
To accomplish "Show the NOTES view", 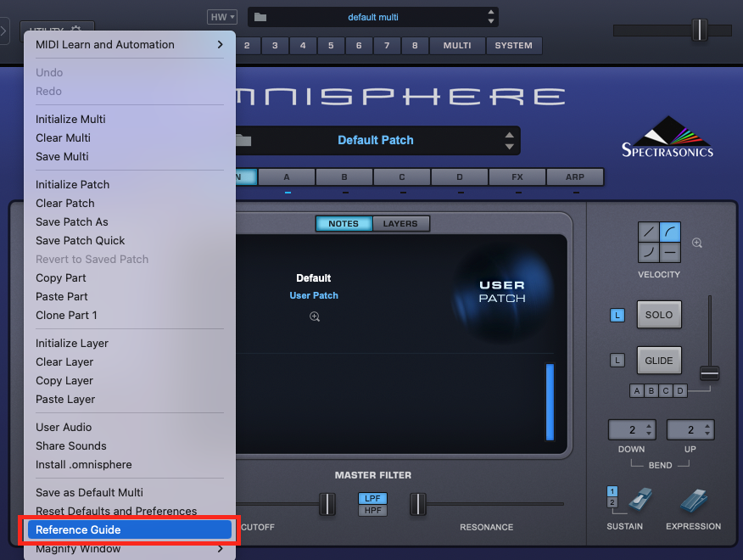I will (x=344, y=224).
